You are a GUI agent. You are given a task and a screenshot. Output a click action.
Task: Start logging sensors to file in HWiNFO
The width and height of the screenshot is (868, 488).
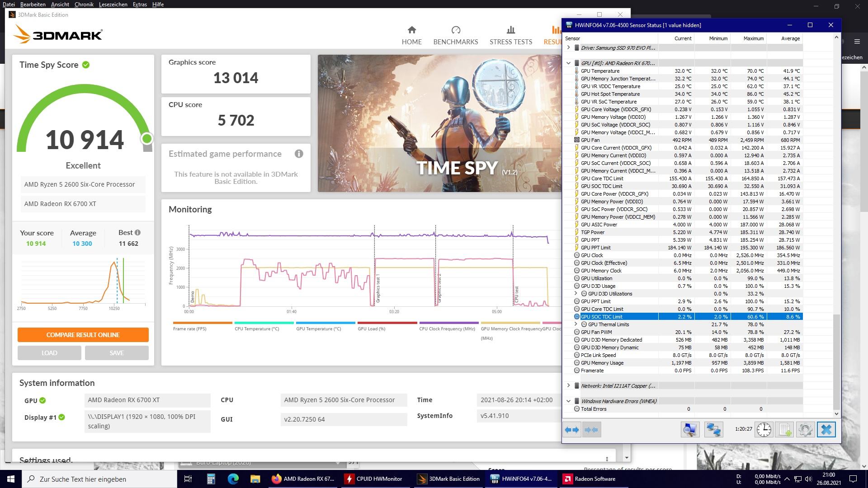tap(785, 430)
